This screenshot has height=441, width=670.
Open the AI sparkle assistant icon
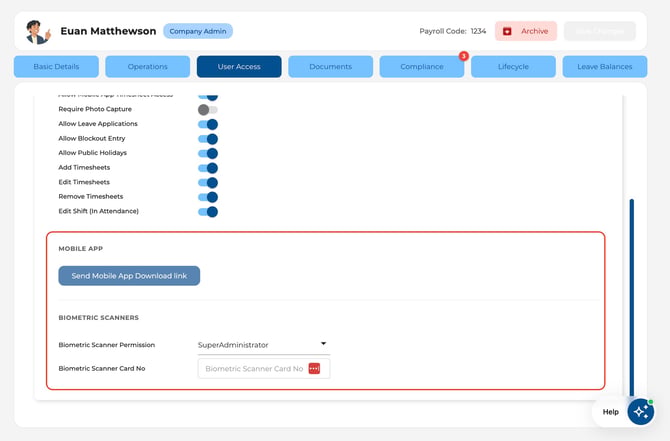[x=641, y=412]
